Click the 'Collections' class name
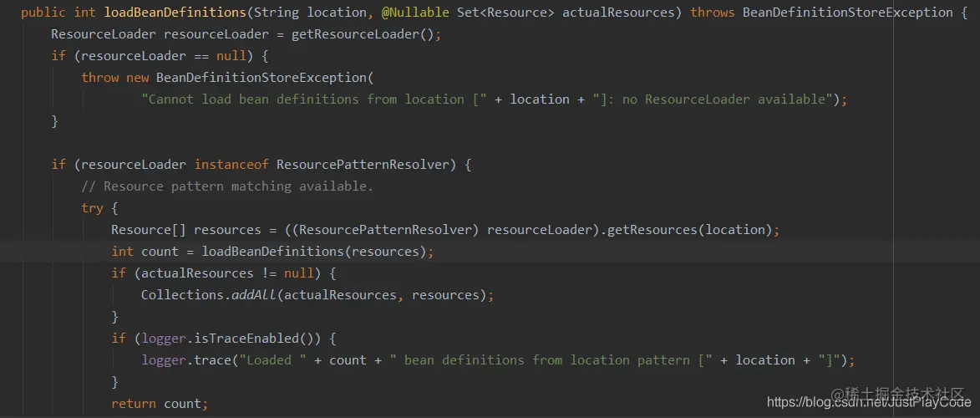 pyautogui.click(x=182, y=295)
